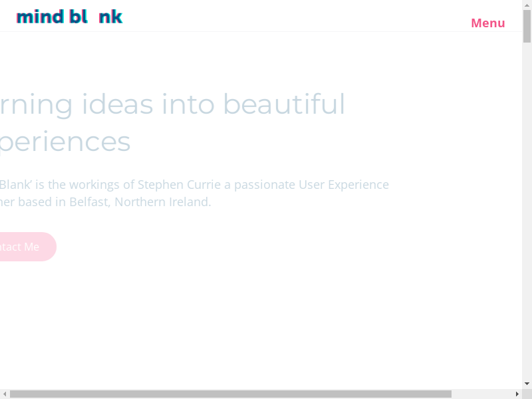Click the vertical scrollbar up arrow
Viewport: 532px width, 399px height.
[527, 5]
